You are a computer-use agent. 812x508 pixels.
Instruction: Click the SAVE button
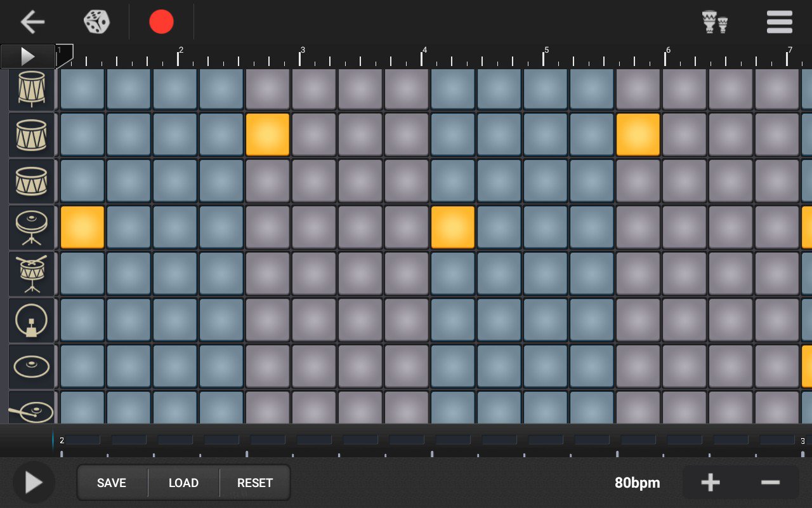[112, 483]
